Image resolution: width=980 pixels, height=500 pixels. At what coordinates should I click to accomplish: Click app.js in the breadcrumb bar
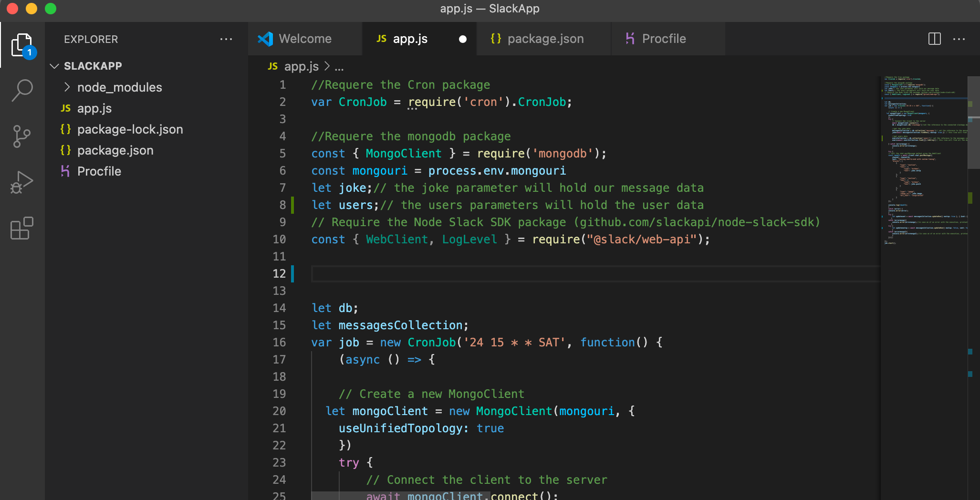302,66
